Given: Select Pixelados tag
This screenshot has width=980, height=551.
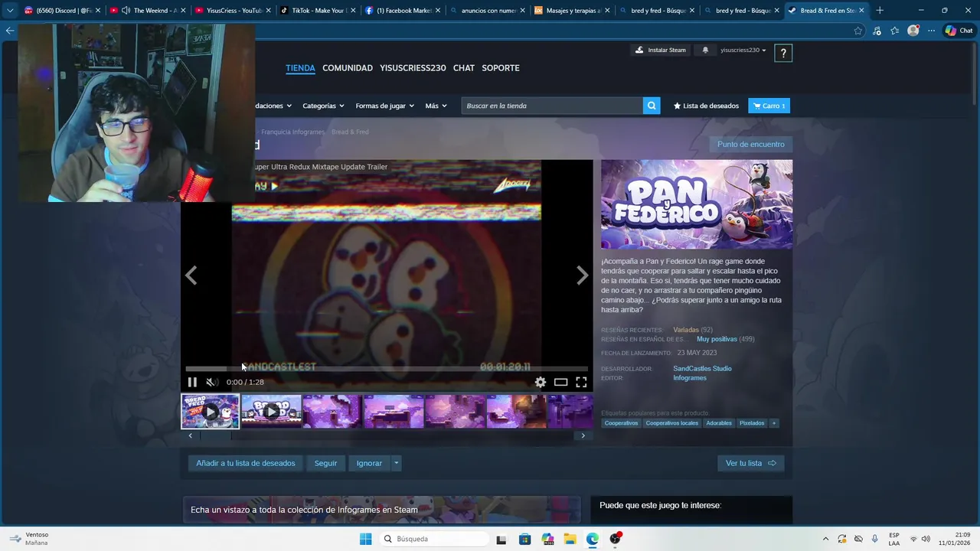Looking at the screenshot, I should 752,423.
